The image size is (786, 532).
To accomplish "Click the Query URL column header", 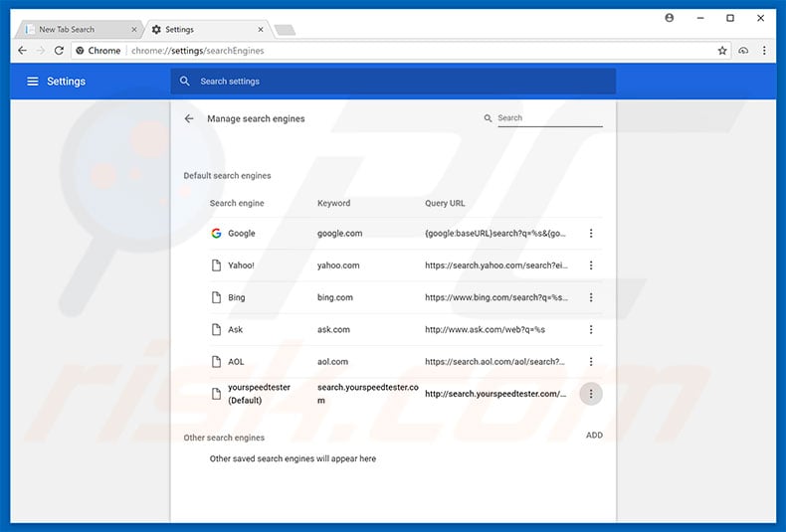I will 445,203.
